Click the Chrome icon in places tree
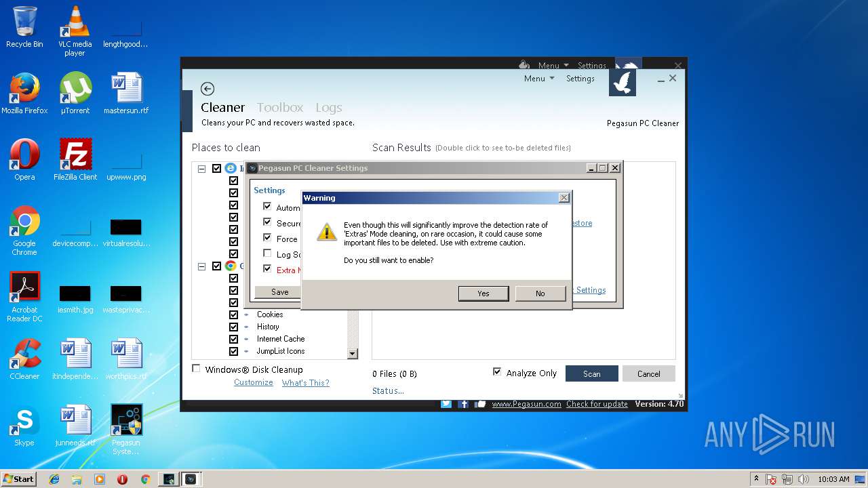868x488 pixels. (x=231, y=266)
